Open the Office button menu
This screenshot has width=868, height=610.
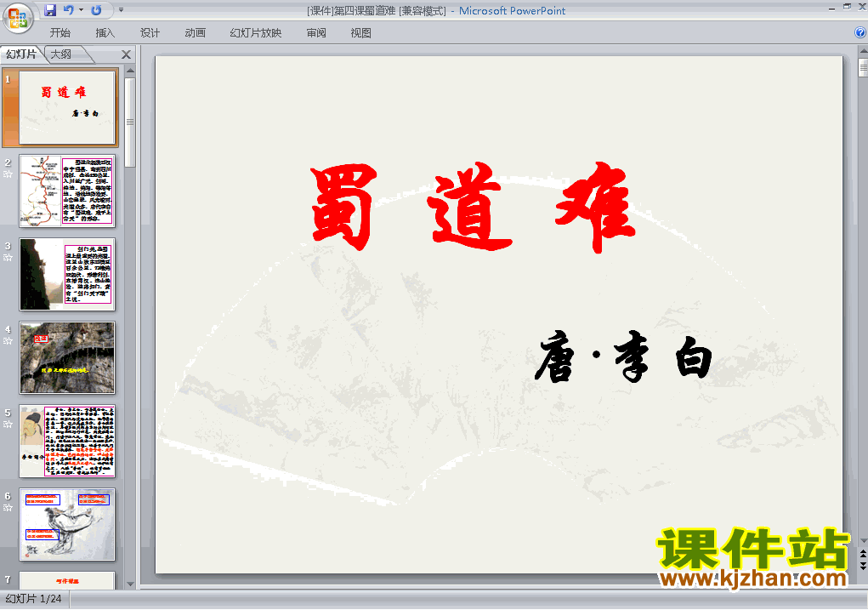pos(18,18)
